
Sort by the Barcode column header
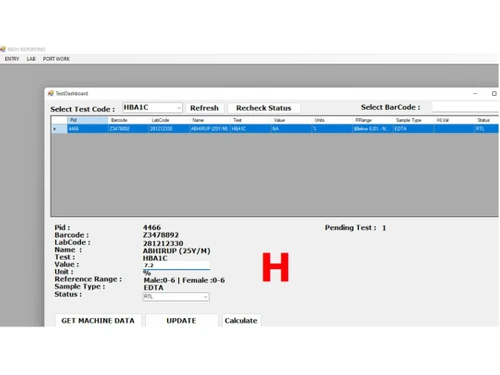point(128,120)
